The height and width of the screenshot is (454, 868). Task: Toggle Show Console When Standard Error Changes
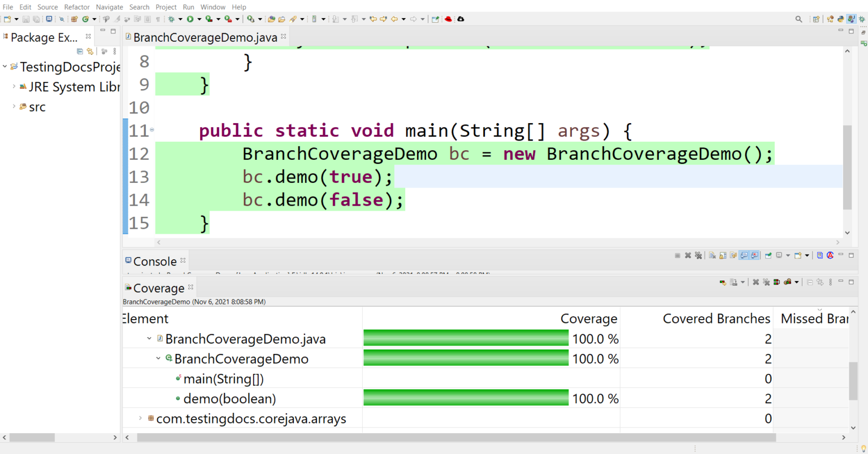coord(754,255)
